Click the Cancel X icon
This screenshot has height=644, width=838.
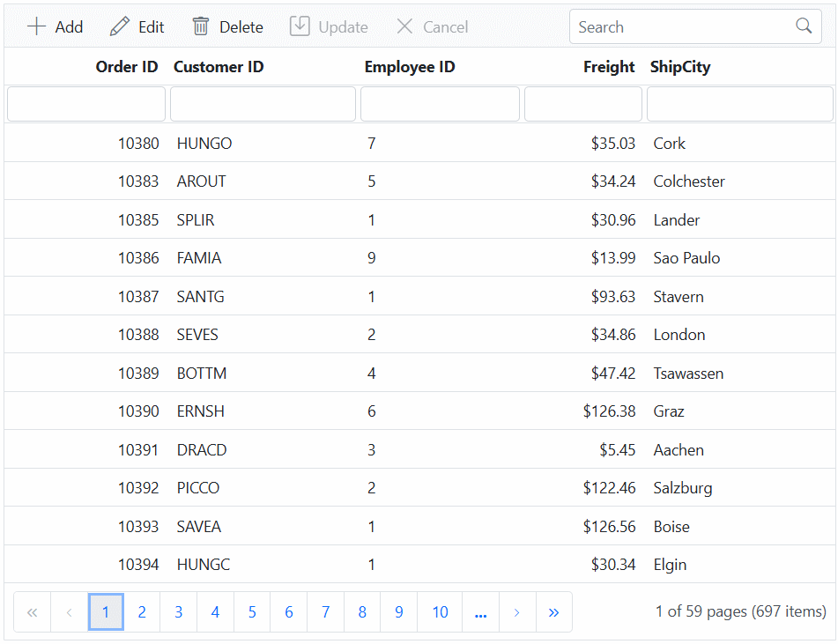(x=404, y=26)
